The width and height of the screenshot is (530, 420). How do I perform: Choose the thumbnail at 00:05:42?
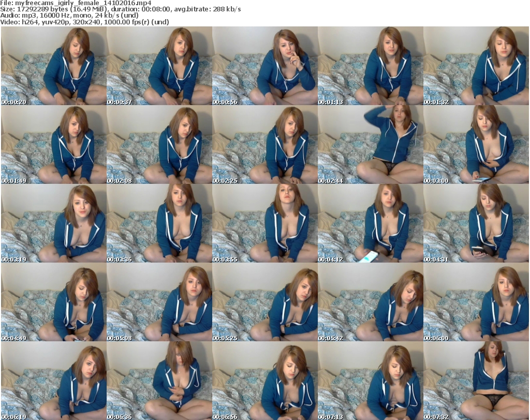371,301
